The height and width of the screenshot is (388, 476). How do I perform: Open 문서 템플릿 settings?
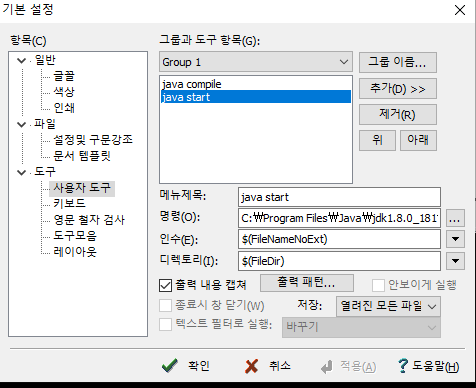tap(82, 156)
